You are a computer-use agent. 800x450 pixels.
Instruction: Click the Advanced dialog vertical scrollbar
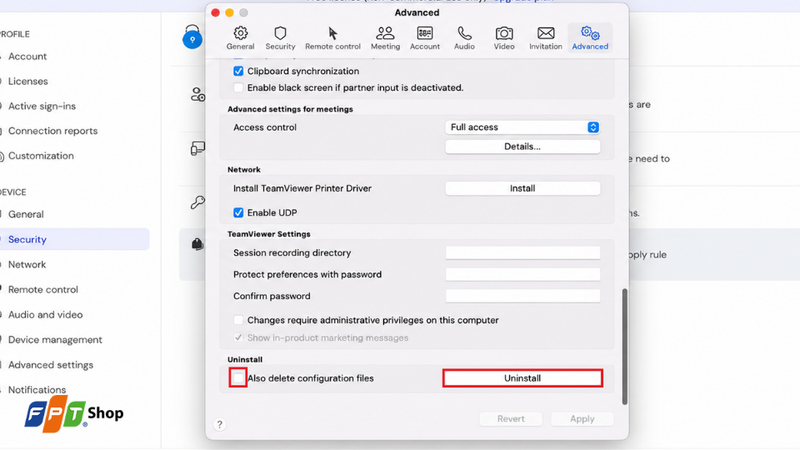coord(624,346)
